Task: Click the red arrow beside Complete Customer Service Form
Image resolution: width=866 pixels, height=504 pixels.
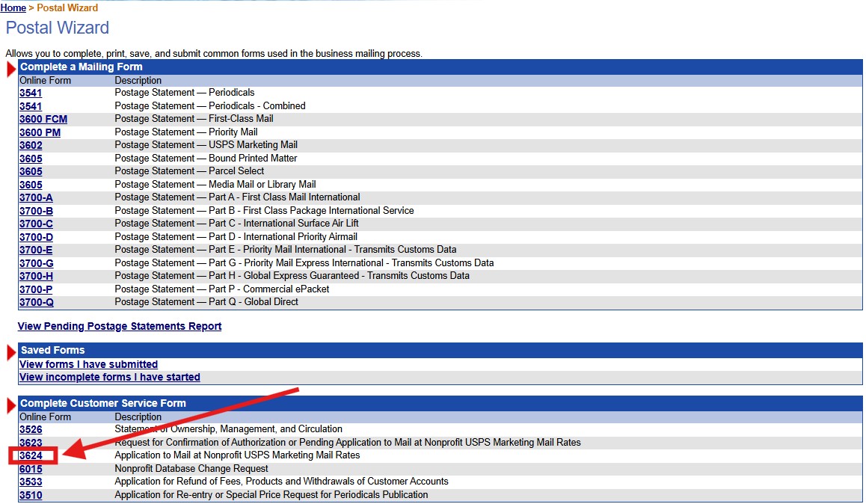Action: pyautogui.click(x=12, y=406)
